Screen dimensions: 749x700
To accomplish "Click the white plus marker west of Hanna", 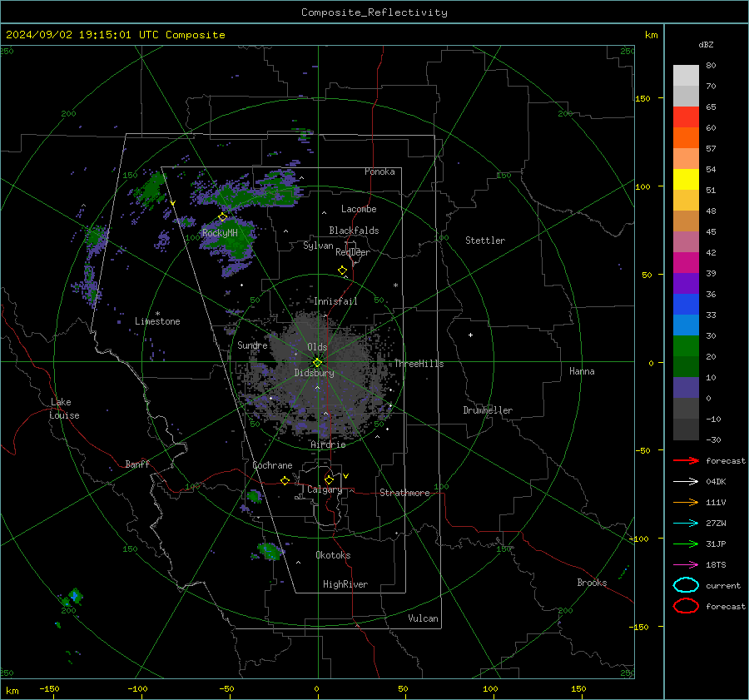I will (x=470, y=335).
